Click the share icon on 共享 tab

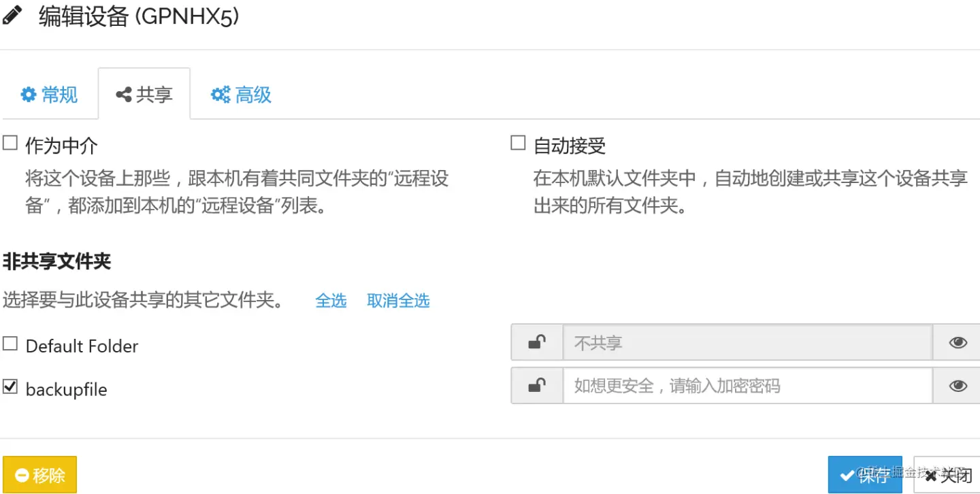click(x=124, y=95)
